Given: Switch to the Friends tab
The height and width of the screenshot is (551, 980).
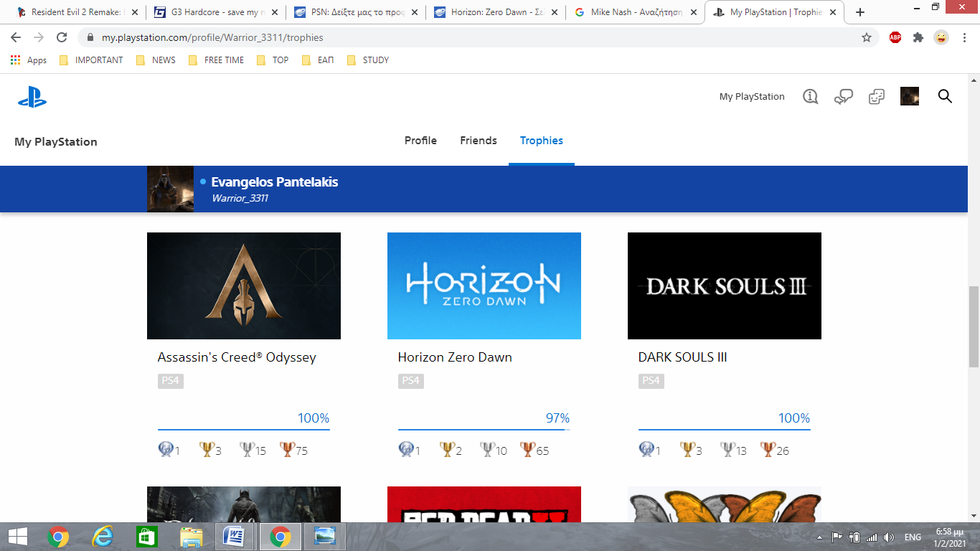Looking at the screenshot, I should [479, 141].
